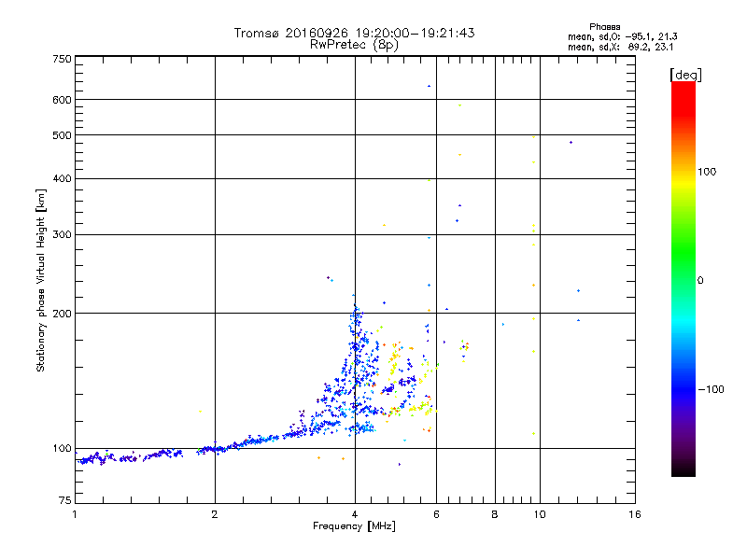Click the "Frequency [MHz]" axis title
The image size is (747, 560).
coord(354,526)
